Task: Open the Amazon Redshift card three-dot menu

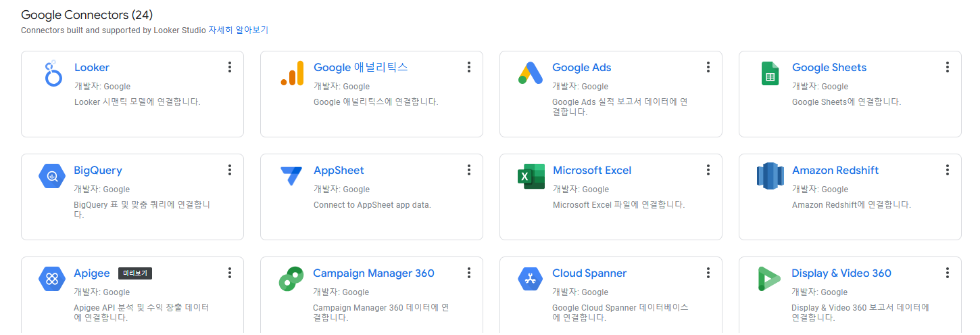Action: pos(948,170)
